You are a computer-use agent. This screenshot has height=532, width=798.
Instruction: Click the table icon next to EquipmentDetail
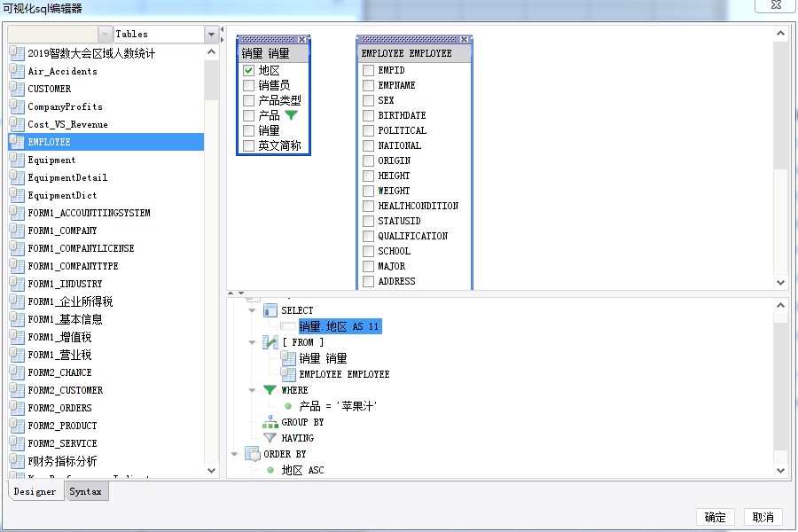point(17,177)
